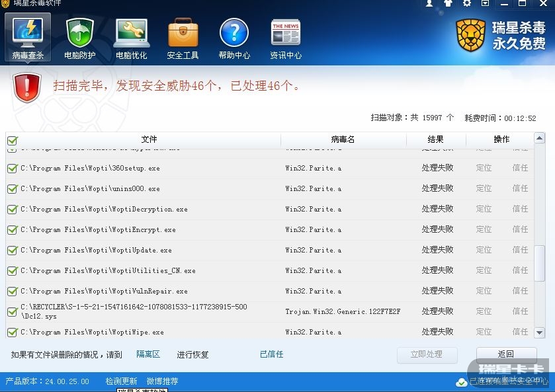
Task: Open the settings gear in title bar
Action: [x=467, y=3]
